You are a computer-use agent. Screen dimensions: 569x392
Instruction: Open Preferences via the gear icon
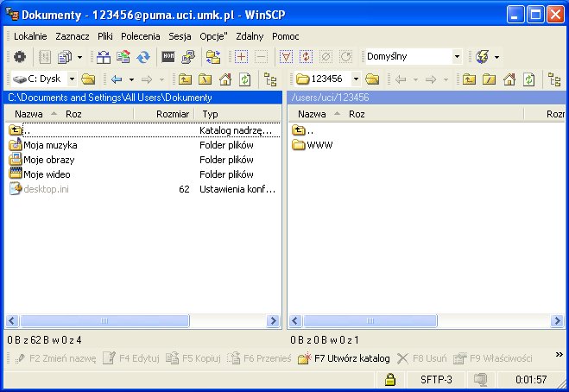[x=20, y=57]
